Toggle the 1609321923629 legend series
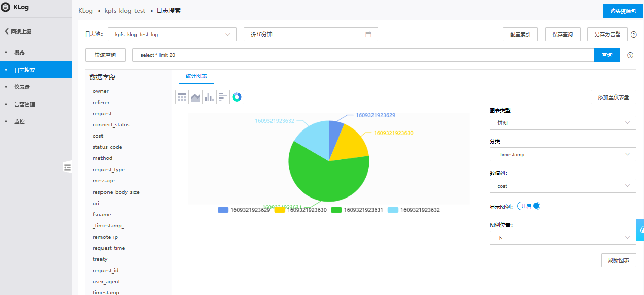Screen dimensions: 644x295 (244, 210)
